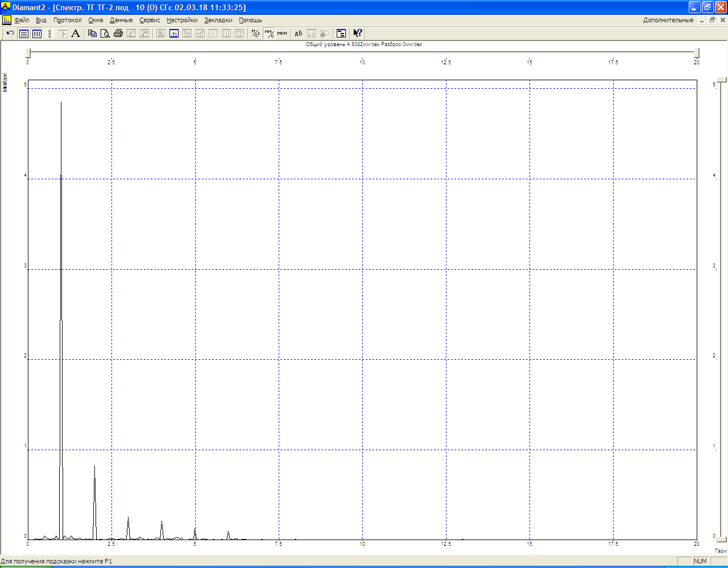Open the window layout panel icon
Screen dimensions: 728x568
pos(341,34)
